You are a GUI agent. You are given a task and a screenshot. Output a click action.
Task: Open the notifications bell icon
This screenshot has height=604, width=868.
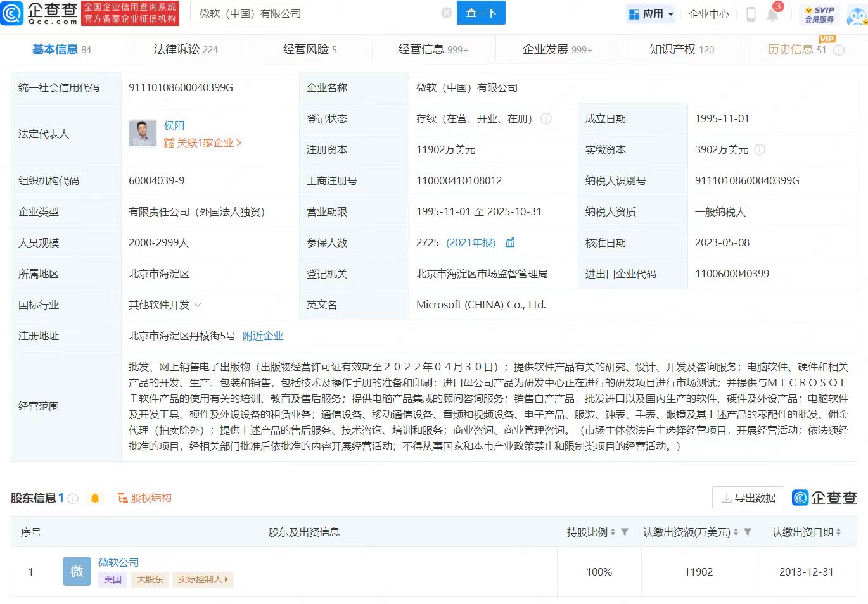(x=772, y=14)
